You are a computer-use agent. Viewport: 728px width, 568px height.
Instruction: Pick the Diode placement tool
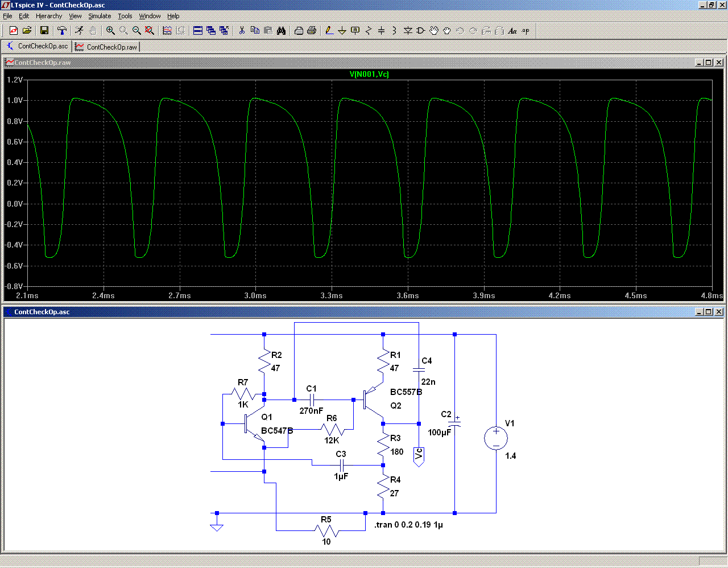coord(408,31)
